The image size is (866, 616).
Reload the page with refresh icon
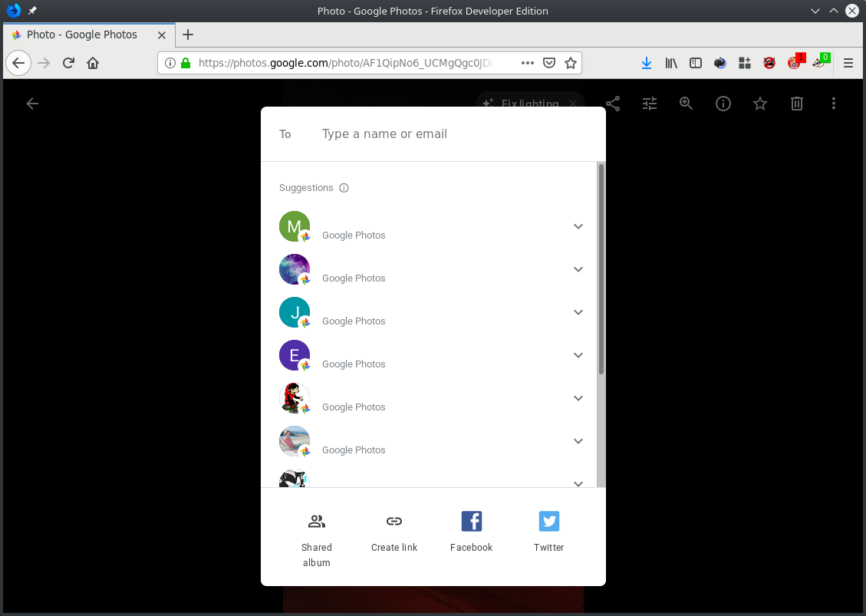pyautogui.click(x=68, y=63)
